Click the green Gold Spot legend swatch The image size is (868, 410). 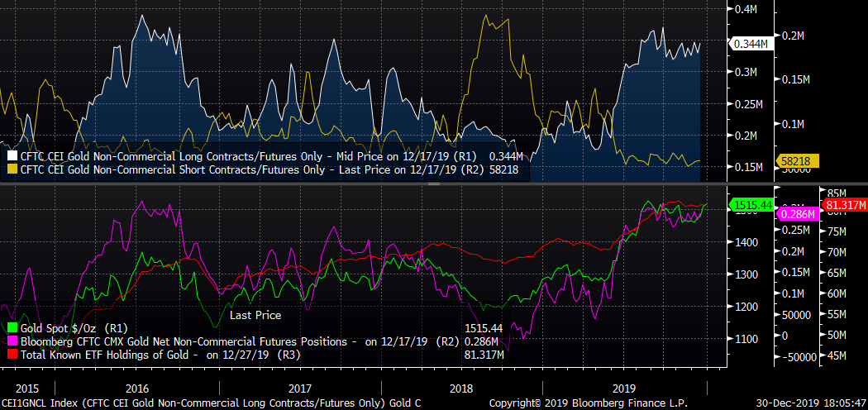pos(12,329)
